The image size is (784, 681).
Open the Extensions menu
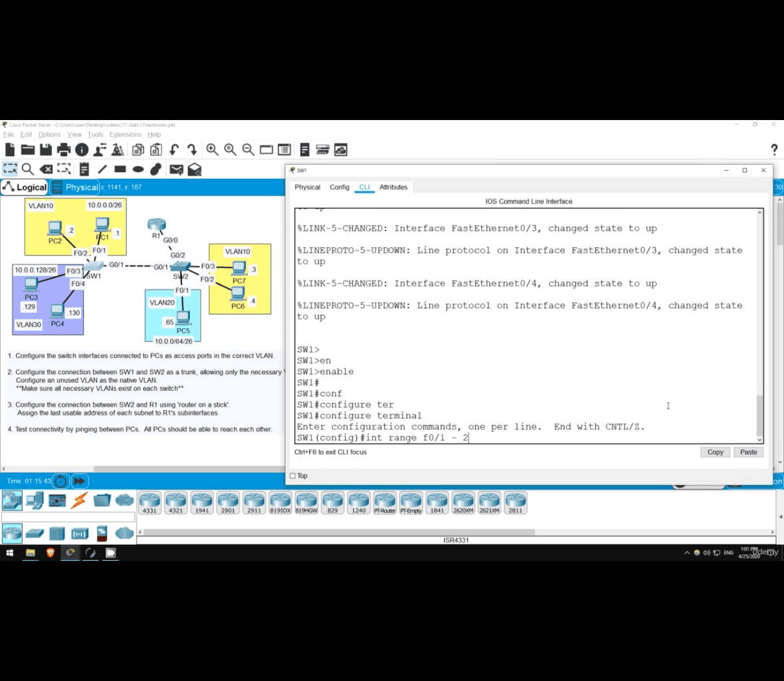tap(125, 135)
